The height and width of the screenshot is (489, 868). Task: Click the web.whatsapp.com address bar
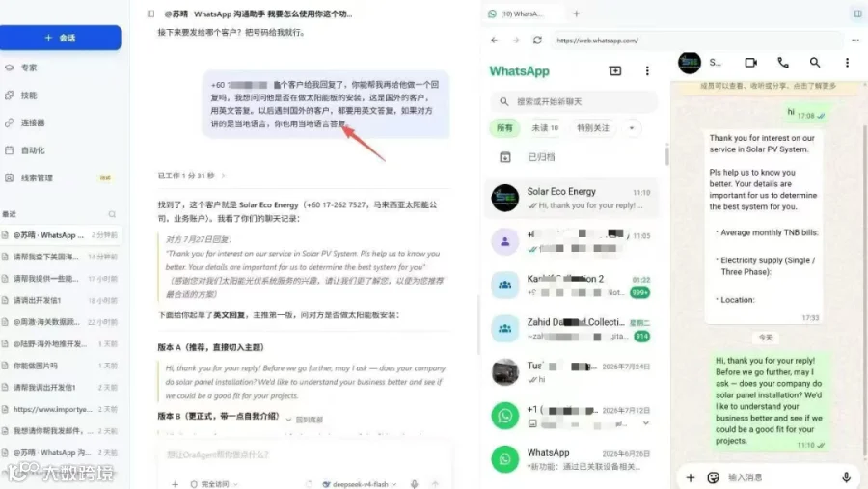696,41
